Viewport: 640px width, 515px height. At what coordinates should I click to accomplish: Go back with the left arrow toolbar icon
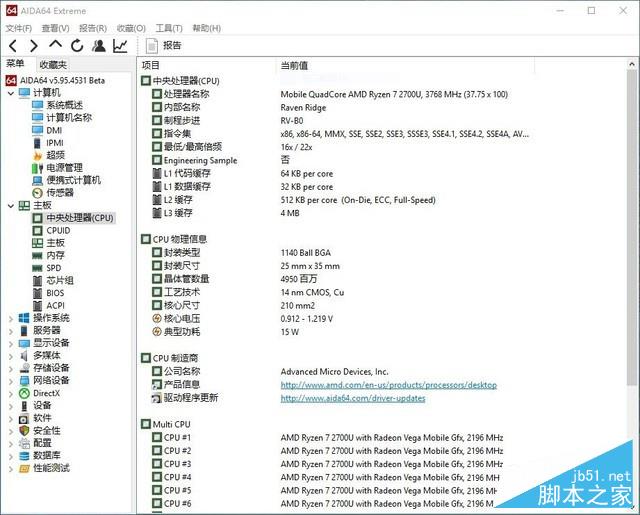(x=13, y=45)
